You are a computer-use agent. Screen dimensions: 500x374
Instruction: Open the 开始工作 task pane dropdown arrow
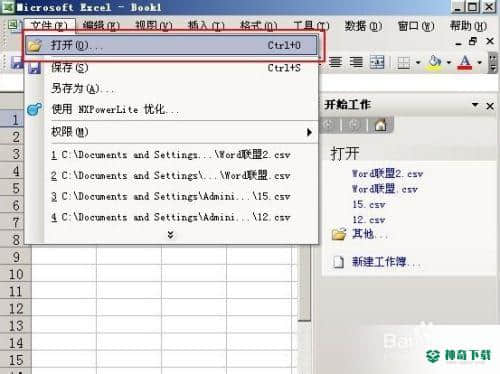tap(475, 105)
